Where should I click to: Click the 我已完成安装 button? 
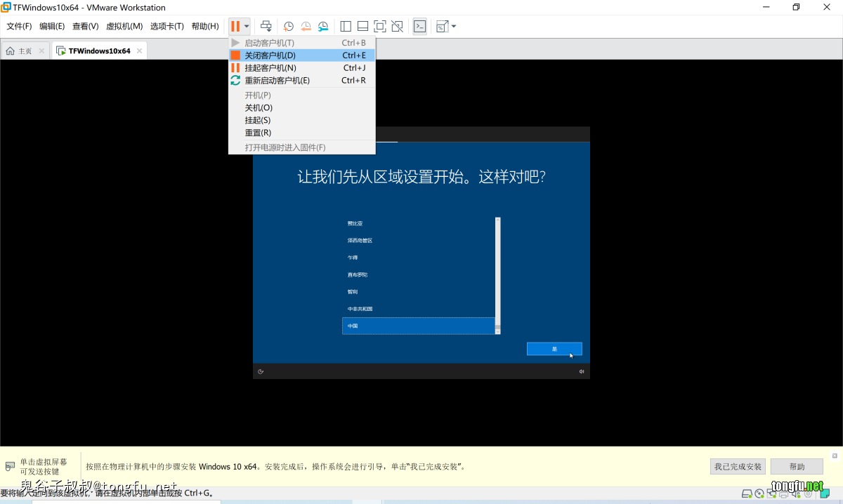738,467
